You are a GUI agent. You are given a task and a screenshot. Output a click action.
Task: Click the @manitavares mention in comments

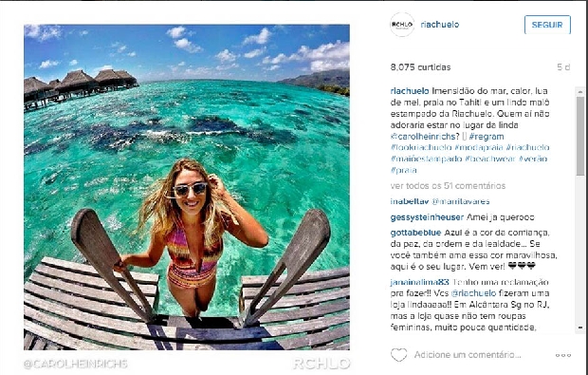pos(461,201)
